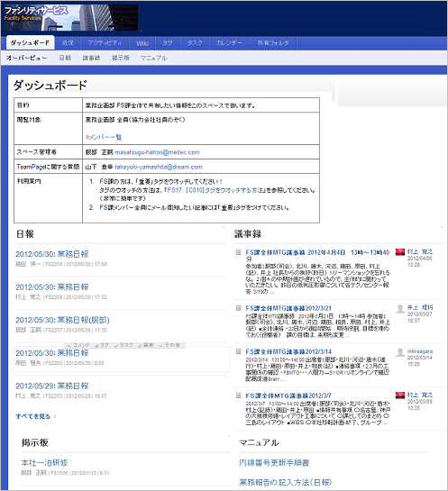Click the 編集 pencil item in hover toolbar

[146, 345]
